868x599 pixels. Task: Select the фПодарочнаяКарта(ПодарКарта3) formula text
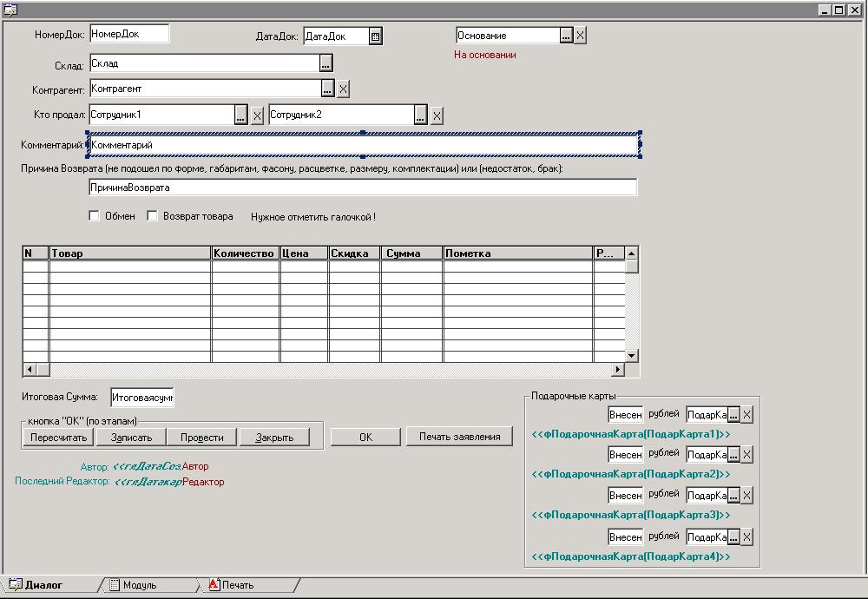tap(631, 515)
